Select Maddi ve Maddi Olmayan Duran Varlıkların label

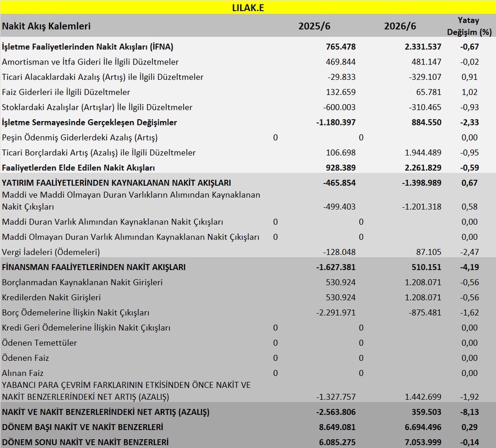pos(131,201)
